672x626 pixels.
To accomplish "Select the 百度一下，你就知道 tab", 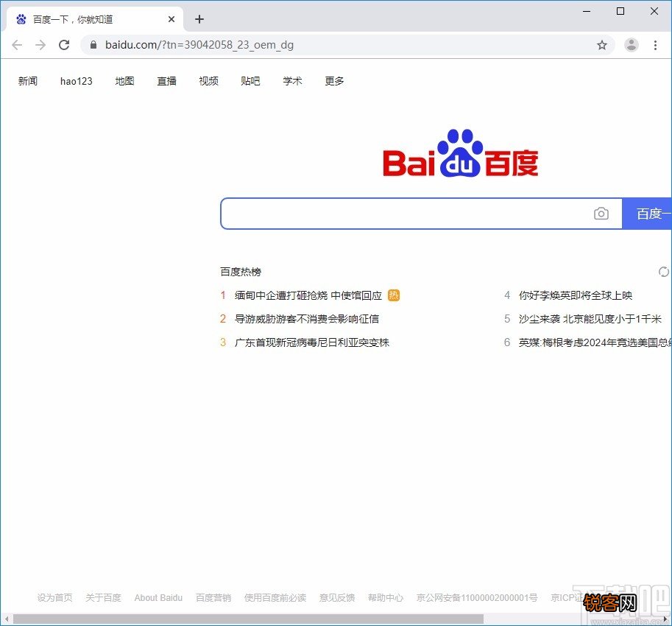I will click(95, 19).
